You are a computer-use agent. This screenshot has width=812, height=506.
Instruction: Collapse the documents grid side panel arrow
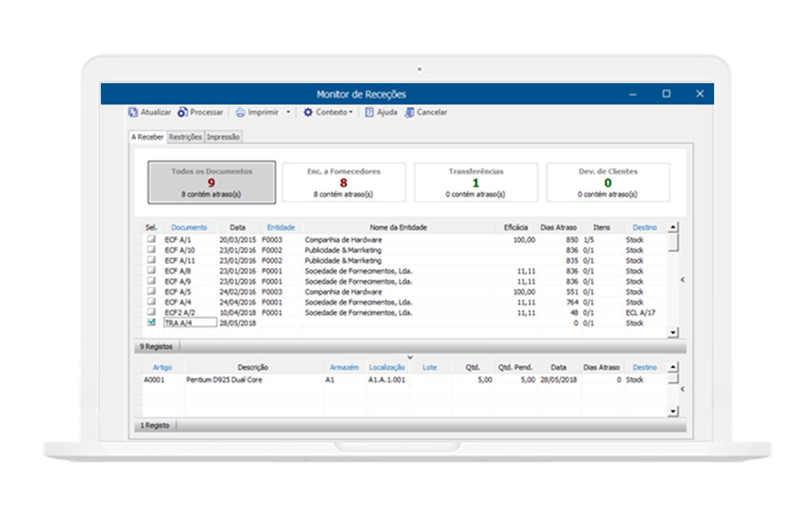click(x=683, y=280)
